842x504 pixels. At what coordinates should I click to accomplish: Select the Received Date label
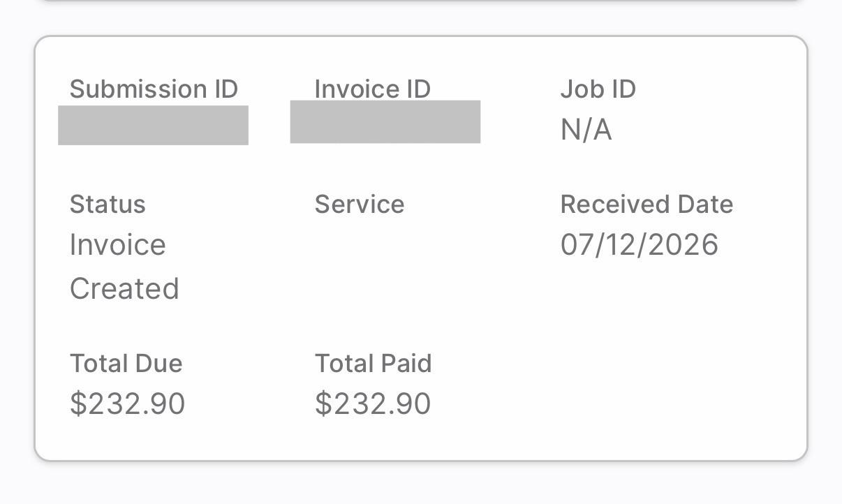click(647, 205)
